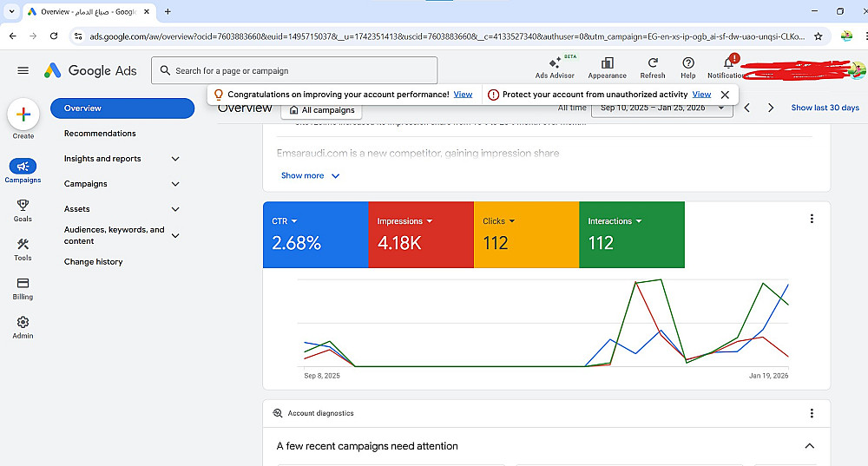Open Change history page
The image size is (868, 466).
point(93,262)
